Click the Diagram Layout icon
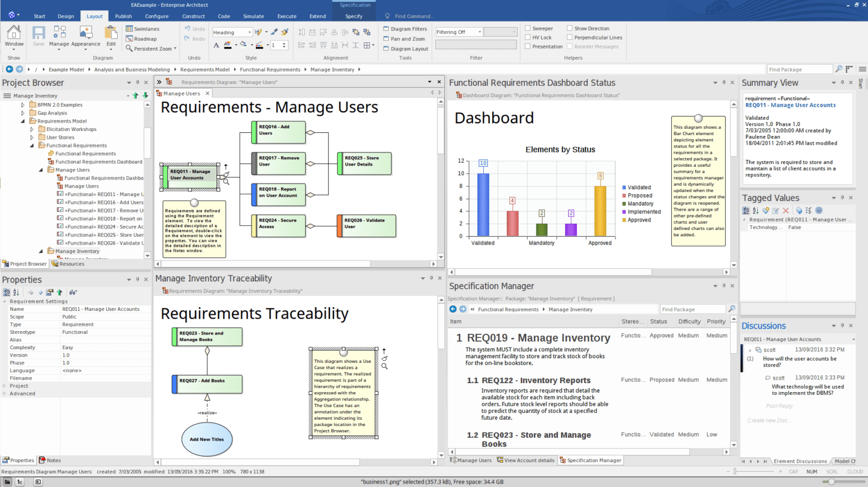The image size is (868, 487). 386,49
